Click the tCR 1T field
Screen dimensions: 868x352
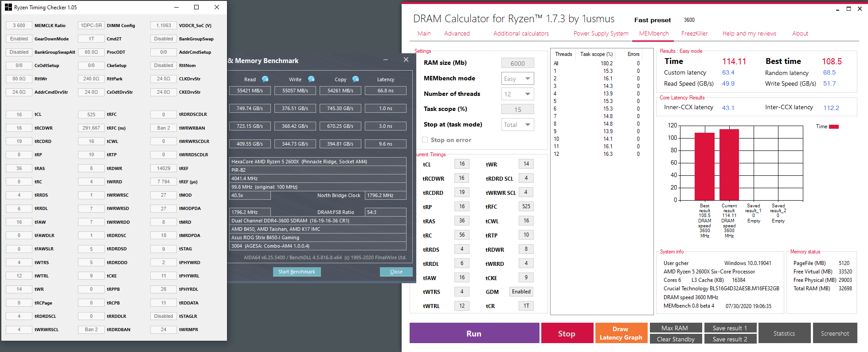pyautogui.click(x=526, y=306)
